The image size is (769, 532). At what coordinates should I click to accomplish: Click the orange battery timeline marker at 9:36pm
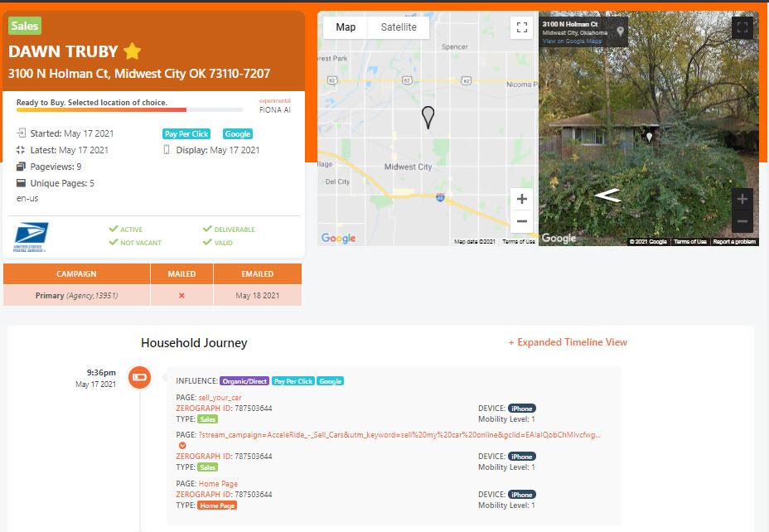tap(140, 378)
